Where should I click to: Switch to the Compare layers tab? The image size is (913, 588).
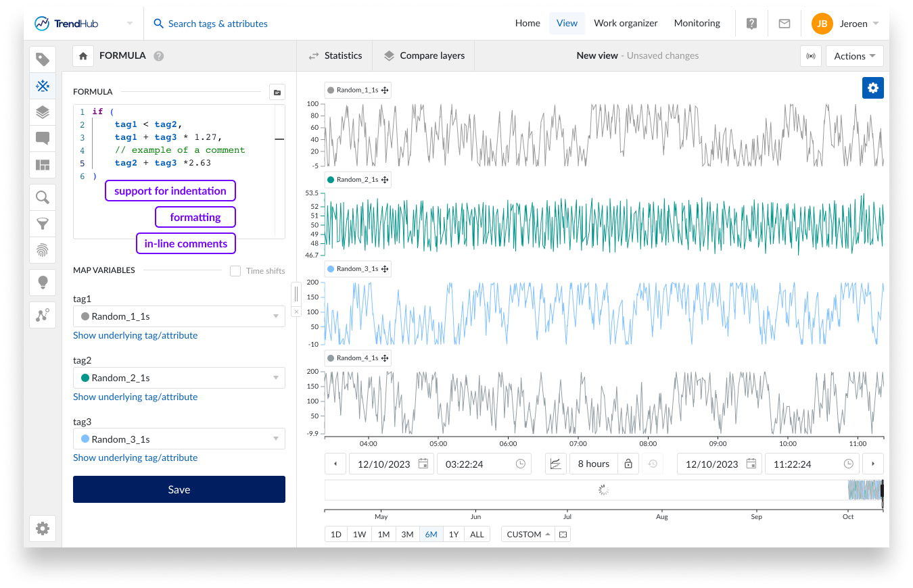(x=424, y=55)
